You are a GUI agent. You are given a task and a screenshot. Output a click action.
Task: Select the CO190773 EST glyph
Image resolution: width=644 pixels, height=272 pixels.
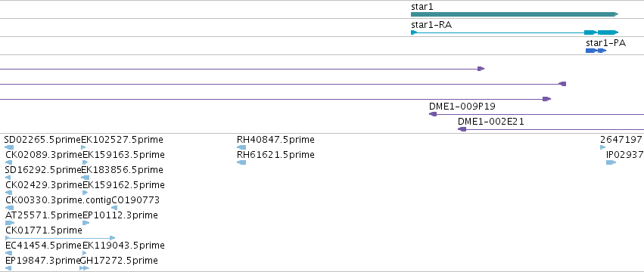114,208
